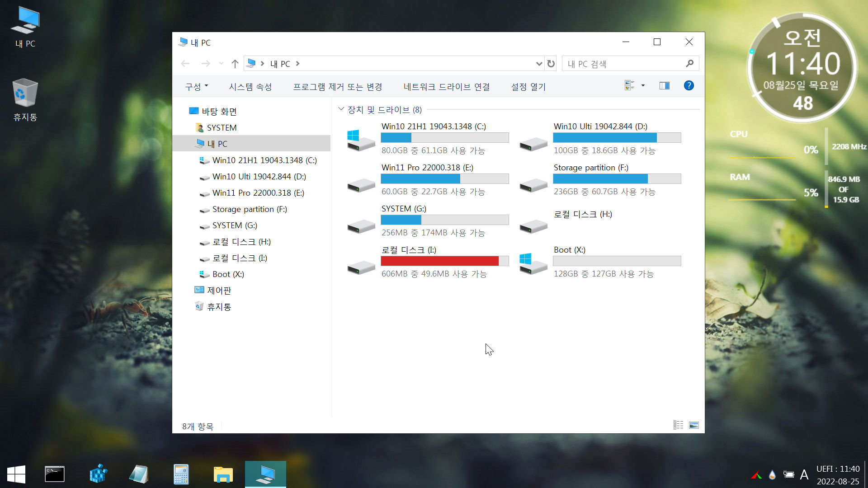Image resolution: width=868 pixels, height=488 pixels.
Task: Open the Win10 21H1 (C:) drive icon
Action: (x=361, y=140)
